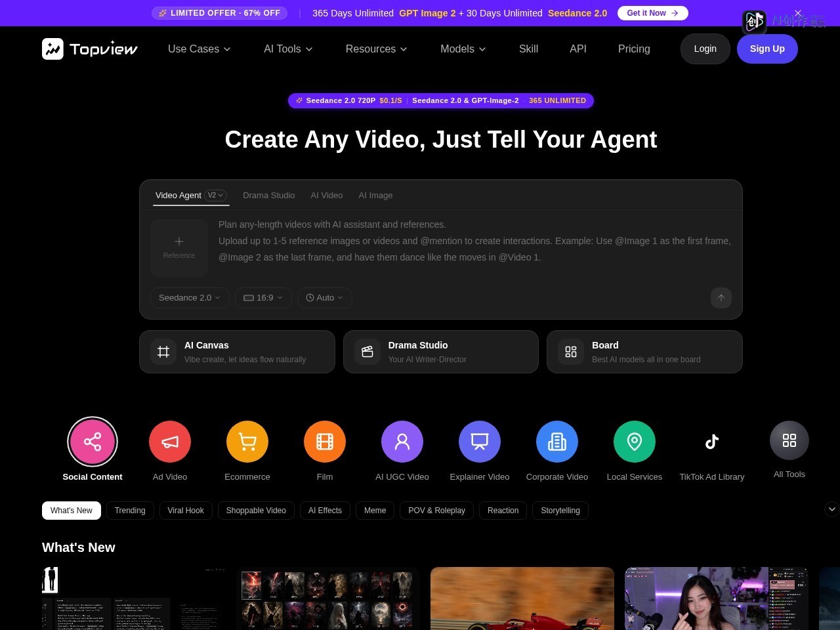Open the API menu item
Viewport: 840px width, 630px height.
click(x=578, y=49)
